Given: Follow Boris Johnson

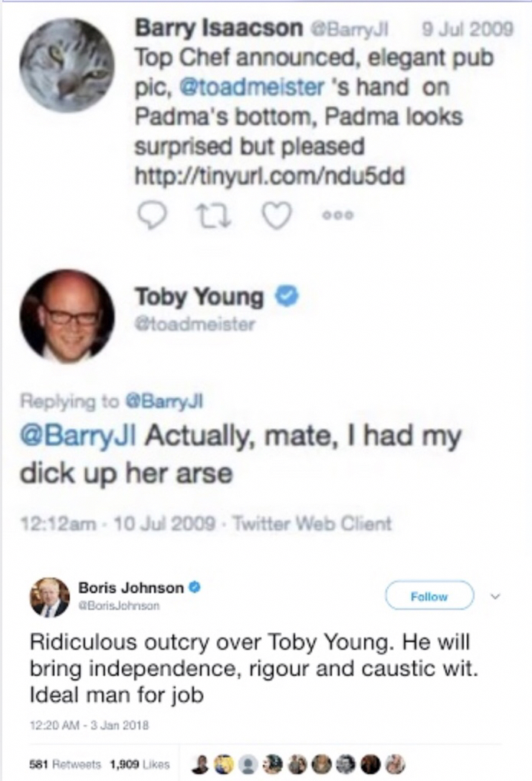Looking at the screenshot, I should tap(429, 595).
